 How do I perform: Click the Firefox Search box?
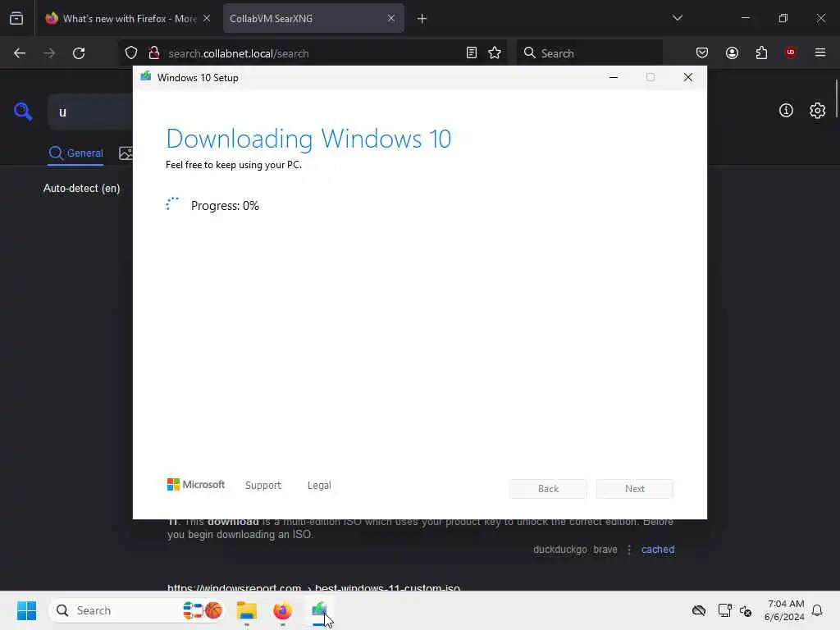(x=589, y=53)
